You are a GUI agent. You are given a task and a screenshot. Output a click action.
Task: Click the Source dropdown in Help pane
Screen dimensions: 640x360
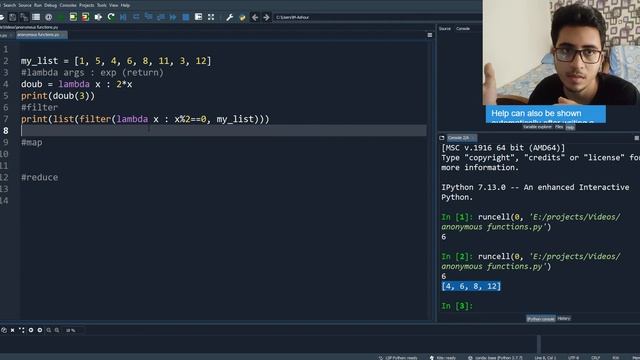pos(444,29)
